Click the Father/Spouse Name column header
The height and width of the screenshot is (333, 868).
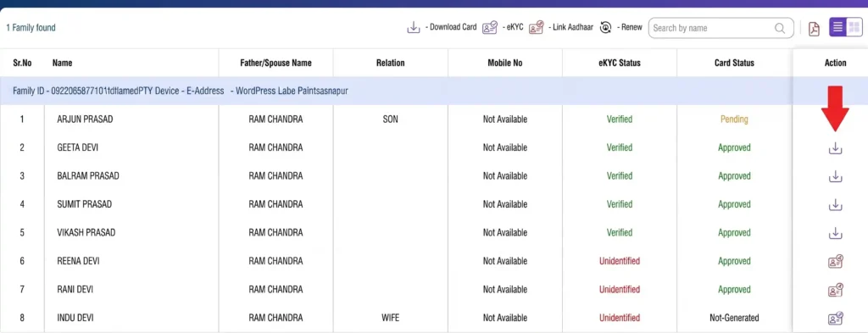[275, 63]
